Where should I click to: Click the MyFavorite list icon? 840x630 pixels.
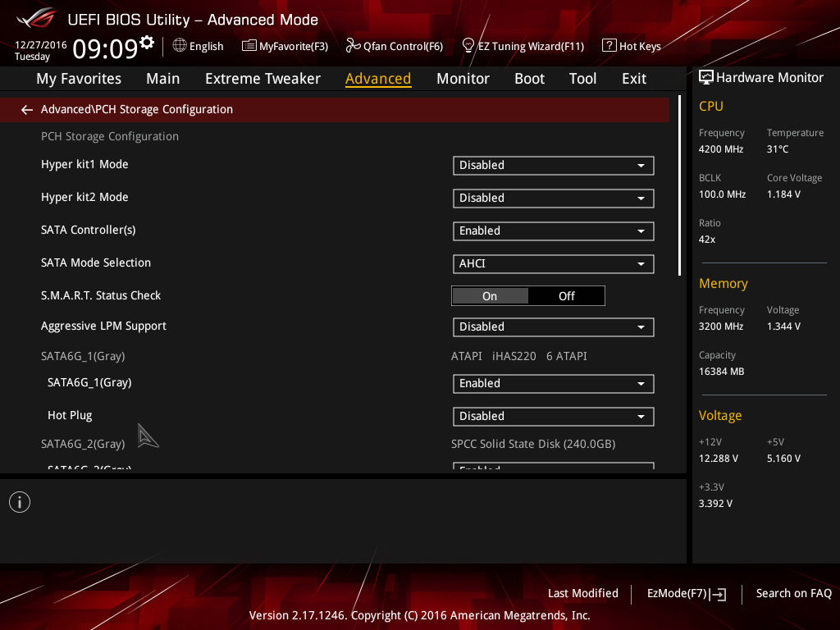(x=249, y=46)
